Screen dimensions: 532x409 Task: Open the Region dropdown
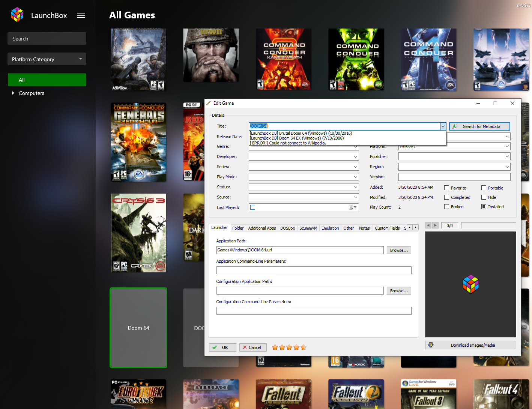507,167
